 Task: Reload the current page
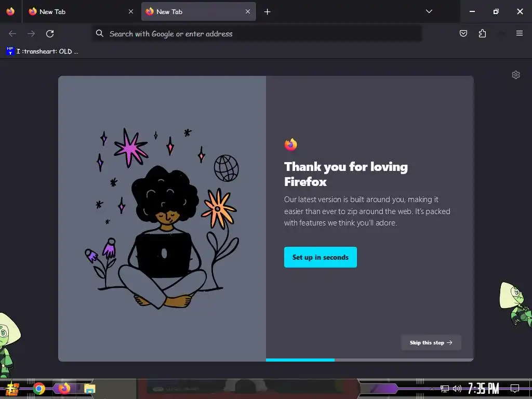pyautogui.click(x=50, y=34)
